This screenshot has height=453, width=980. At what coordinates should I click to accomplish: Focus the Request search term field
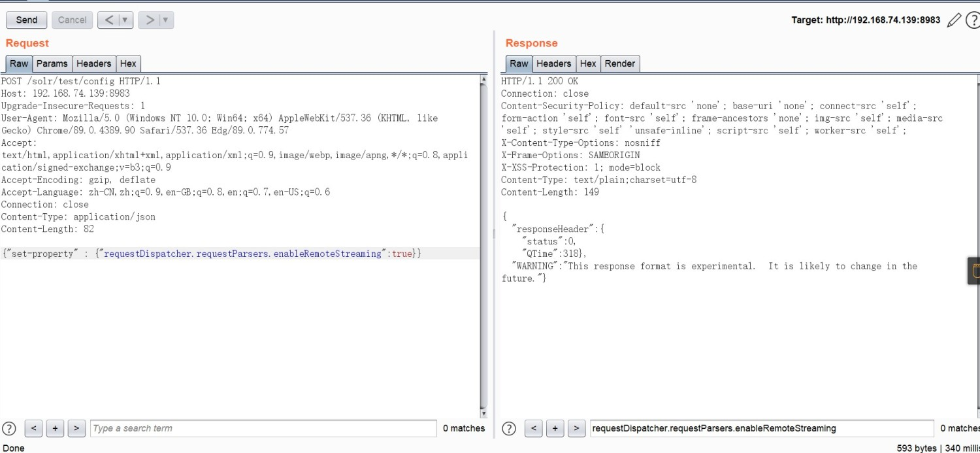[x=263, y=428]
